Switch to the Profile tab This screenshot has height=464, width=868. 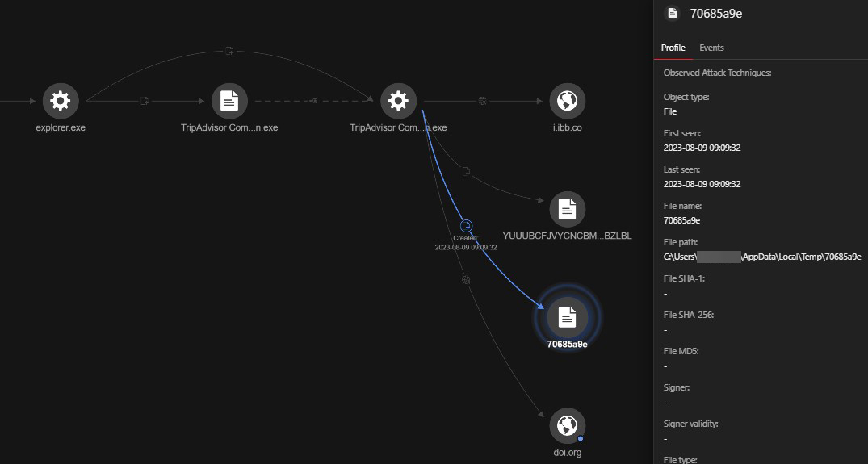click(x=673, y=48)
